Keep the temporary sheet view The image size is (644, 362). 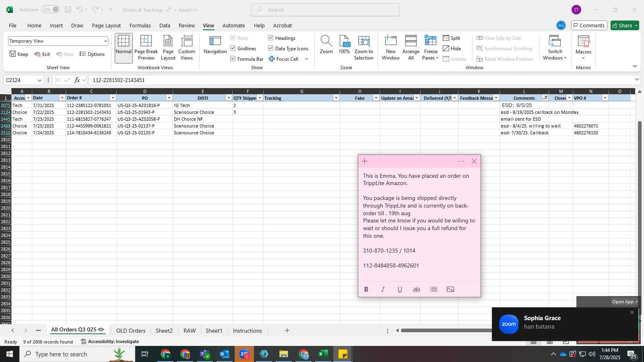coord(19,54)
